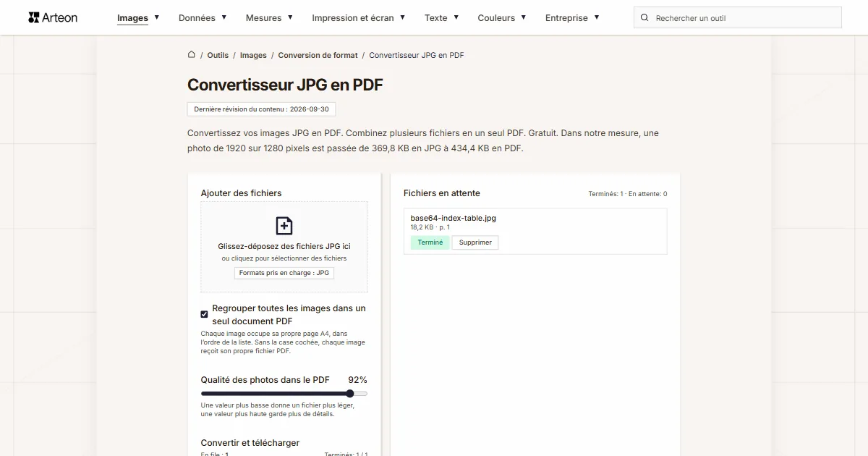
Task: Click the '18,2 KB · p. 1' file details
Action: [x=430, y=227]
